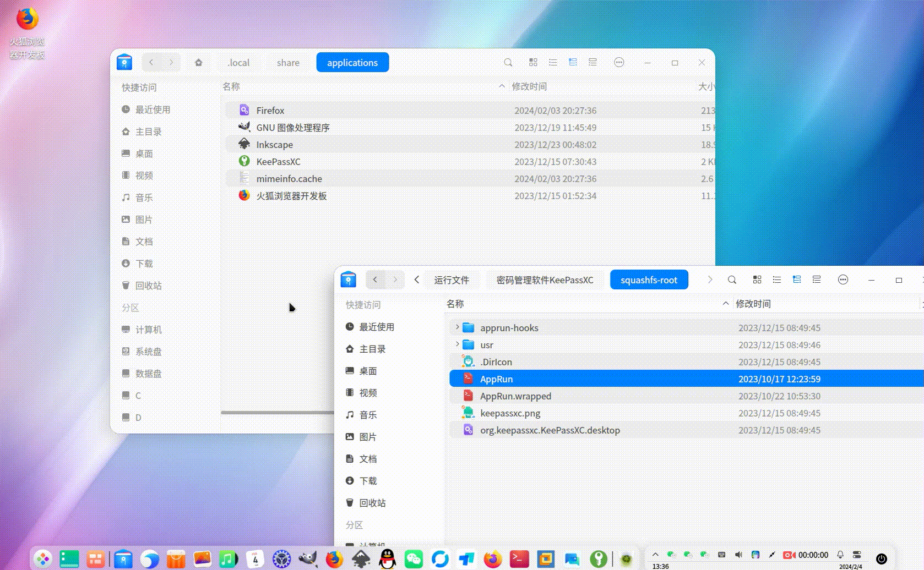Open Inkscape icon in the dock
This screenshot has width=924, height=570.
pyautogui.click(x=361, y=559)
